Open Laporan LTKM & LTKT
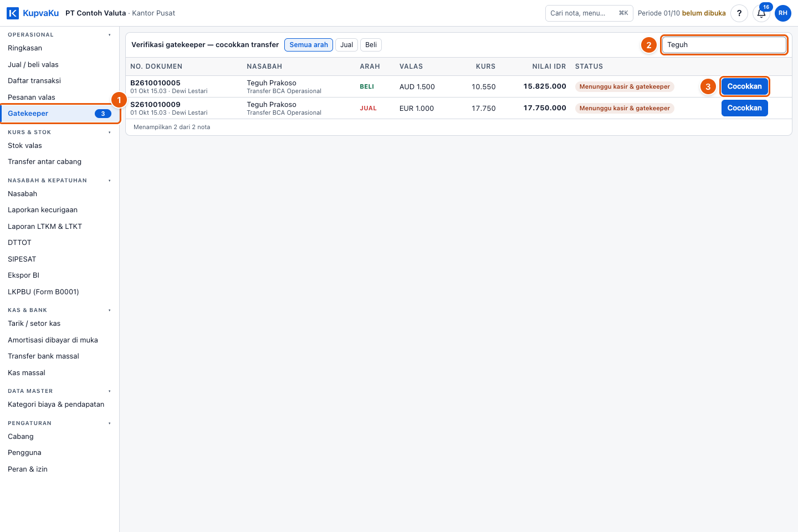Image resolution: width=798 pixels, height=532 pixels. (x=59, y=227)
